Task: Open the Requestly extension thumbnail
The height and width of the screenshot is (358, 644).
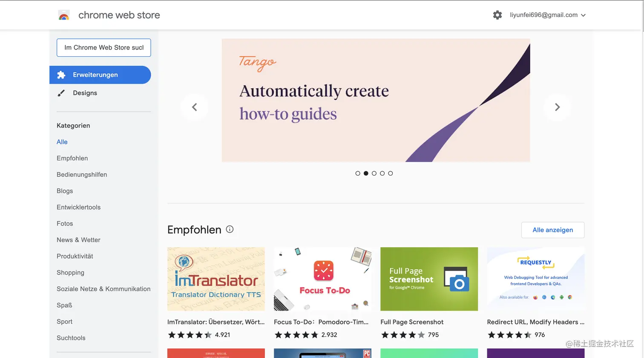Action: pyautogui.click(x=536, y=279)
